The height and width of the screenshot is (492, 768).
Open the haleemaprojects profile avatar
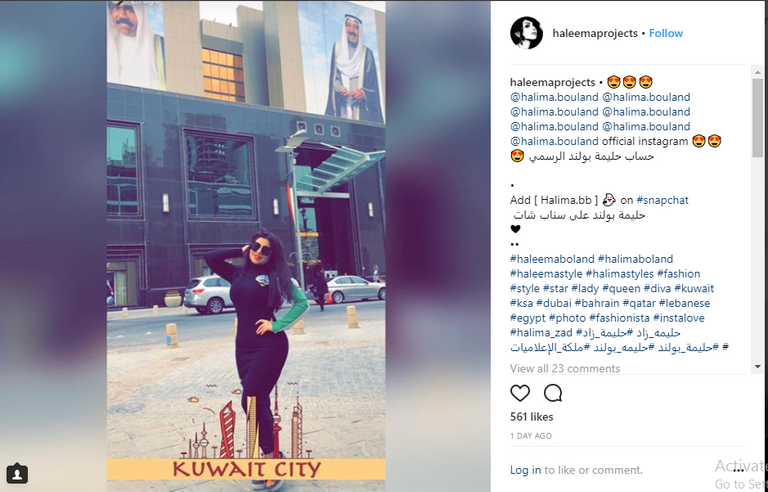click(x=527, y=33)
